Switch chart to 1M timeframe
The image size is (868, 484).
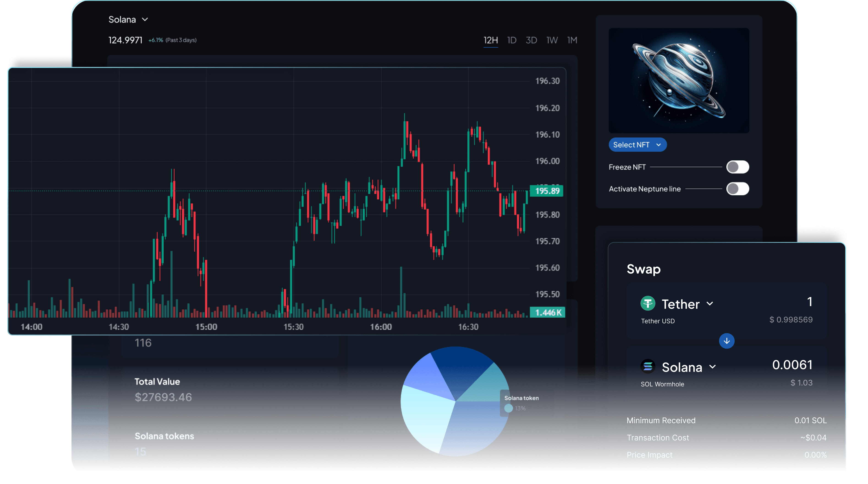tap(572, 40)
